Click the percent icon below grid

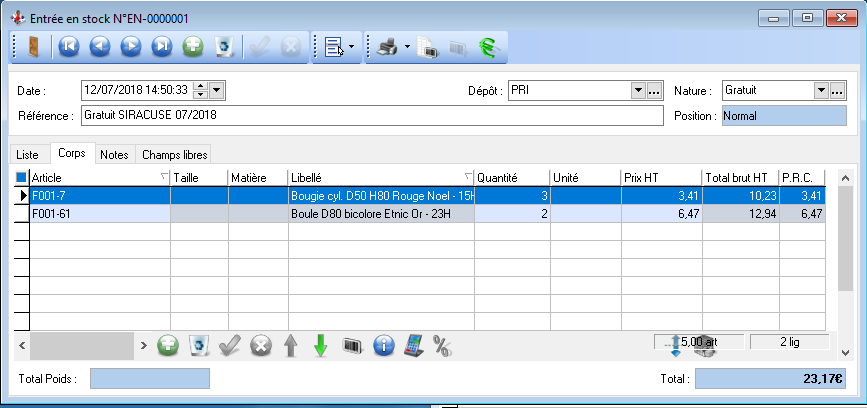pos(442,345)
